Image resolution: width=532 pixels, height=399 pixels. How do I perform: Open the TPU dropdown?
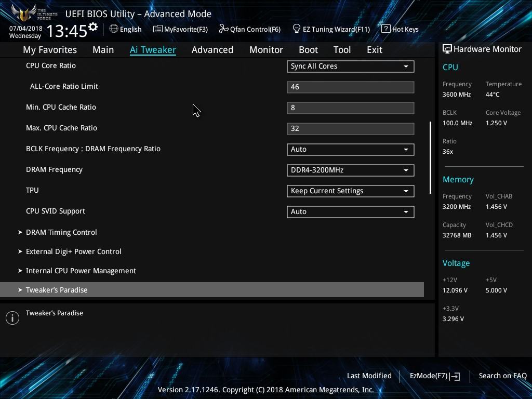[x=351, y=191]
